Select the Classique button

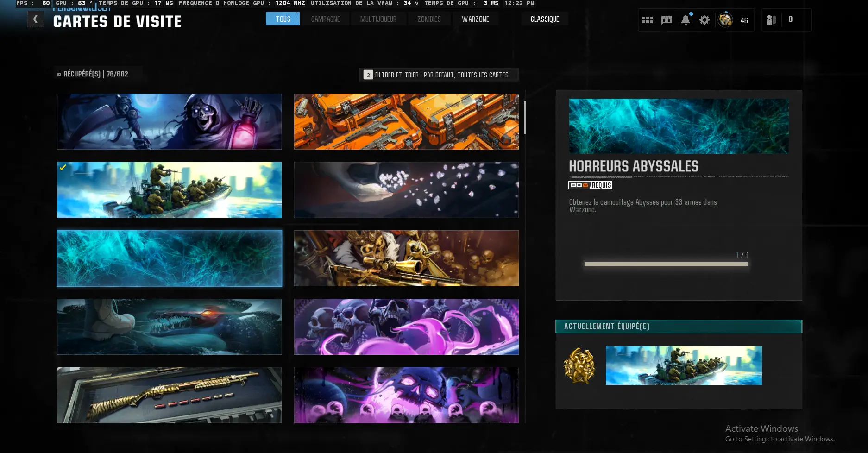point(545,19)
